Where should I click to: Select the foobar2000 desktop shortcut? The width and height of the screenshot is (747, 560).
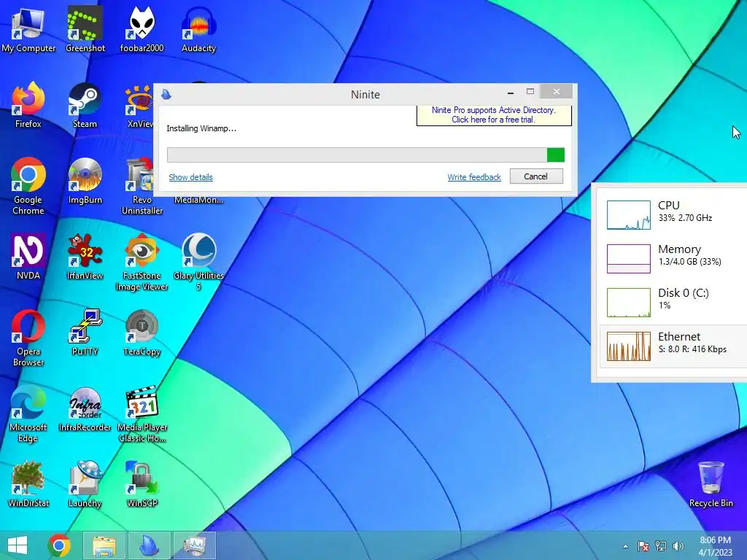pyautogui.click(x=142, y=29)
